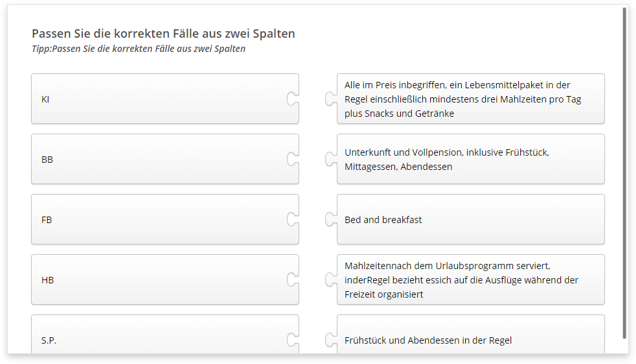This screenshot has width=636, height=364.
Task: Click the vertical scrollbar on the right
Action: pyautogui.click(x=625, y=172)
